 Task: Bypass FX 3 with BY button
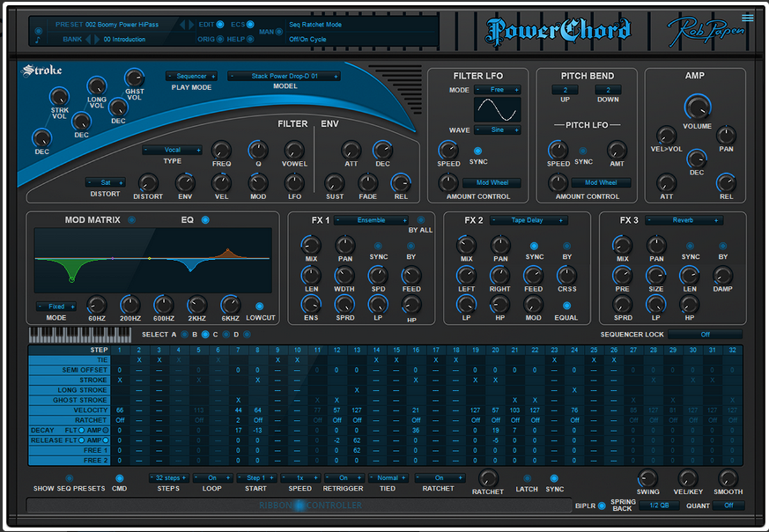(723, 245)
